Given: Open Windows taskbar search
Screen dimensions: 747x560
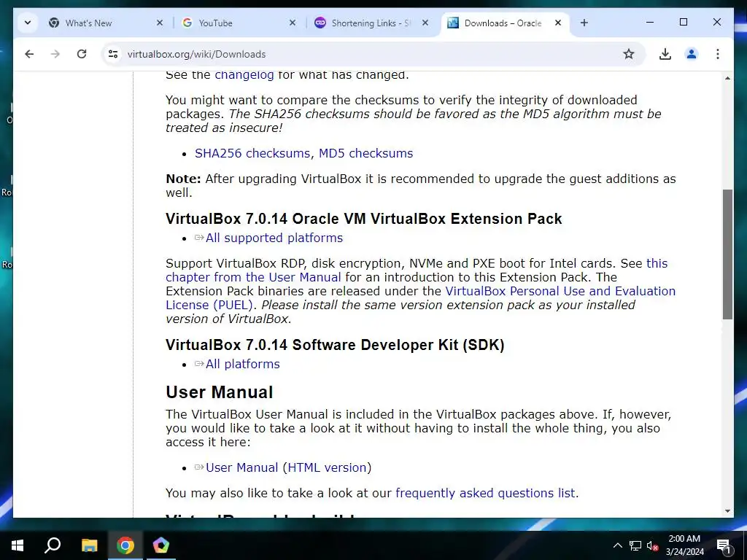Looking at the screenshot, I should click(x=53, y=545).
